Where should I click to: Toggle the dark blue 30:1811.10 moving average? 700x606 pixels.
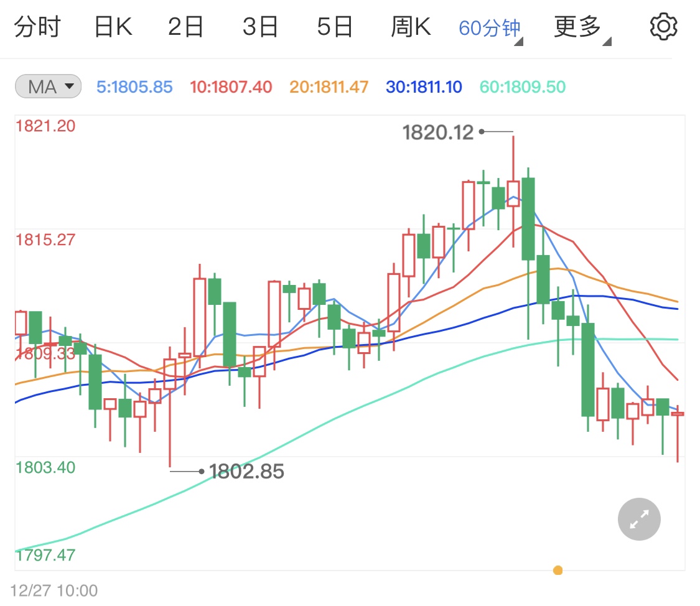click(424, 86)
